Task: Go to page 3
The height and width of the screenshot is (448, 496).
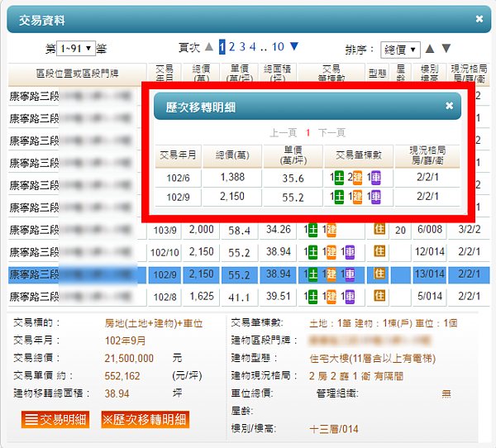Action: 242,47
